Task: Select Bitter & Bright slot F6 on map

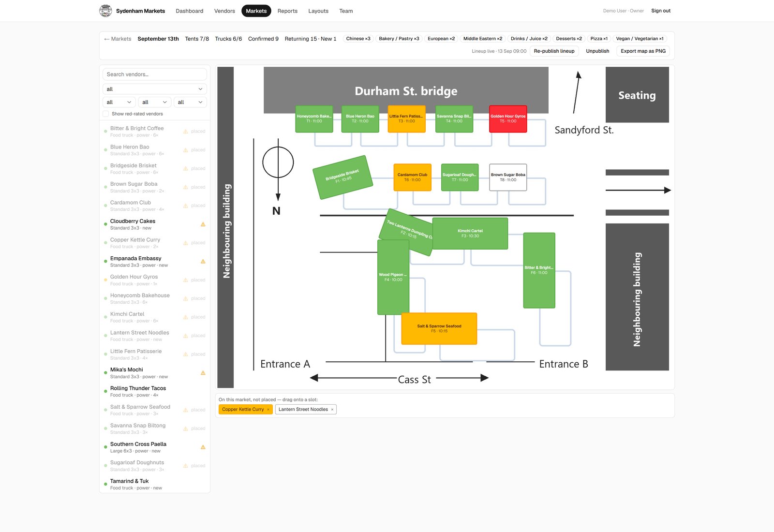Action: pos(539,270)
